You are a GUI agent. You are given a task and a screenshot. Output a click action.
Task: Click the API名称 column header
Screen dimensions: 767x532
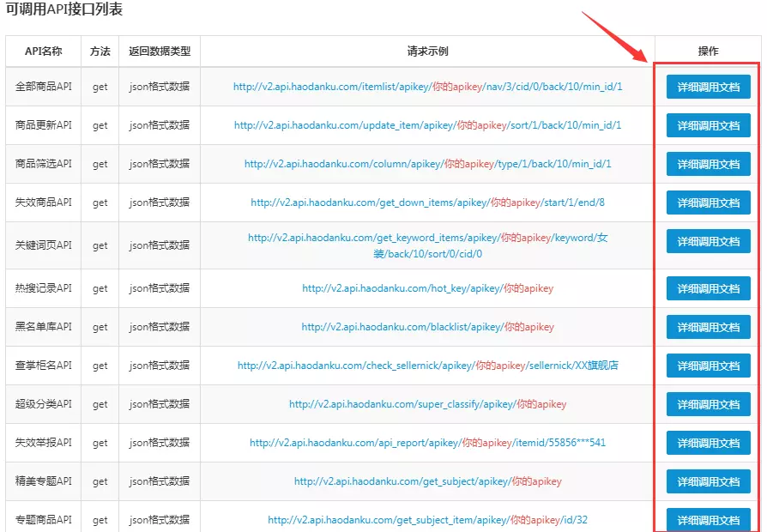coord(44,51)
